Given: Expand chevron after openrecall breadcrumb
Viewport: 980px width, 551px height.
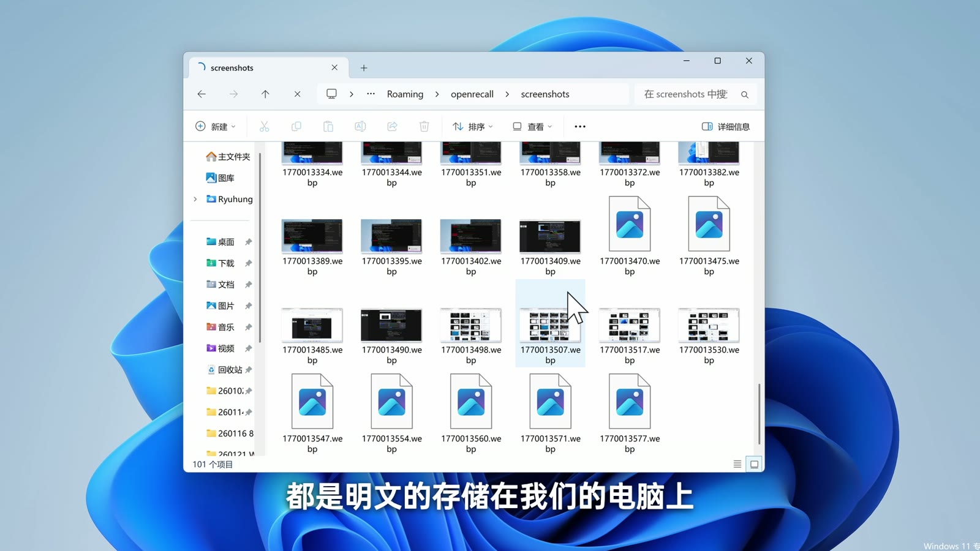Looking at the screenshot, I should [507, 94].
